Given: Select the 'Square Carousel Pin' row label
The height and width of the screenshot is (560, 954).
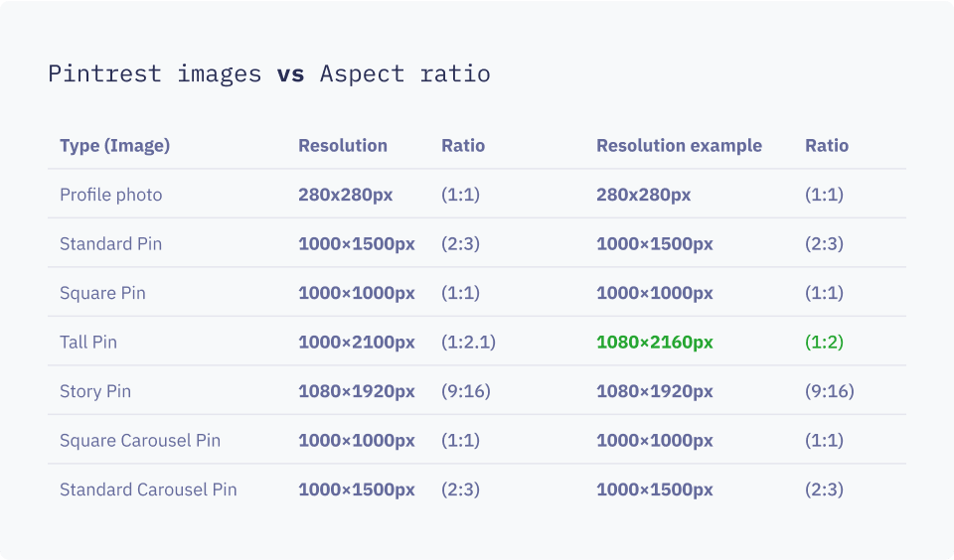Looking at the screenshot, I should (x=140, y=441).
